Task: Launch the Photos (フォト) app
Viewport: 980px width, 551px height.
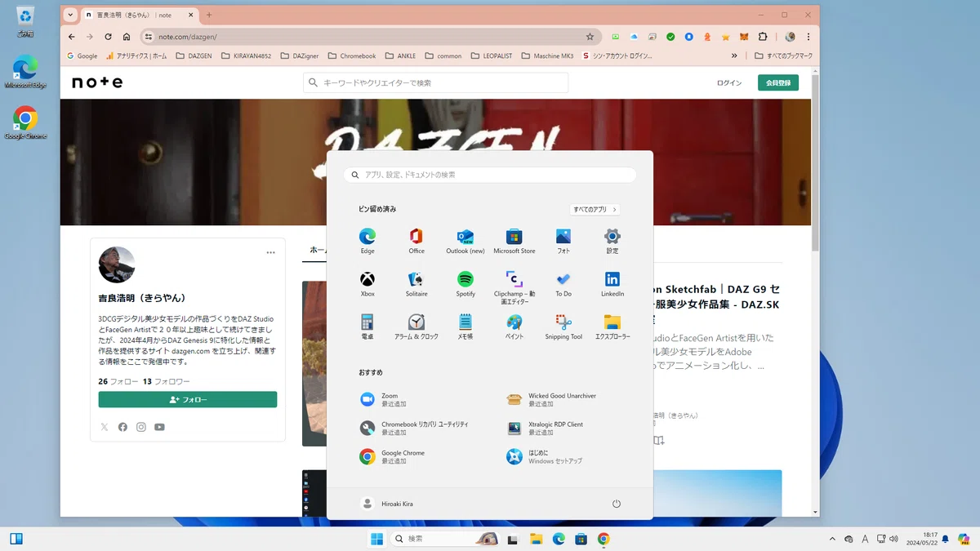Action: tap(563, 240)
